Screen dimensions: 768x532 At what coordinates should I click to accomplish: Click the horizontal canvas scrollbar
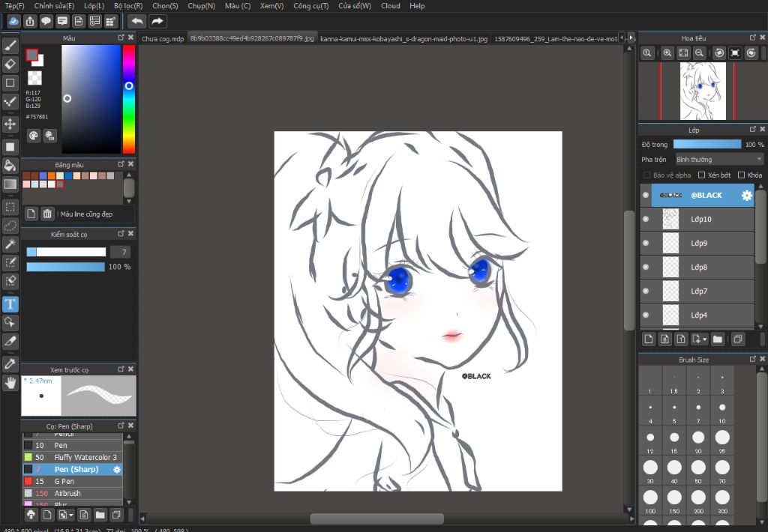click(377, 519)
